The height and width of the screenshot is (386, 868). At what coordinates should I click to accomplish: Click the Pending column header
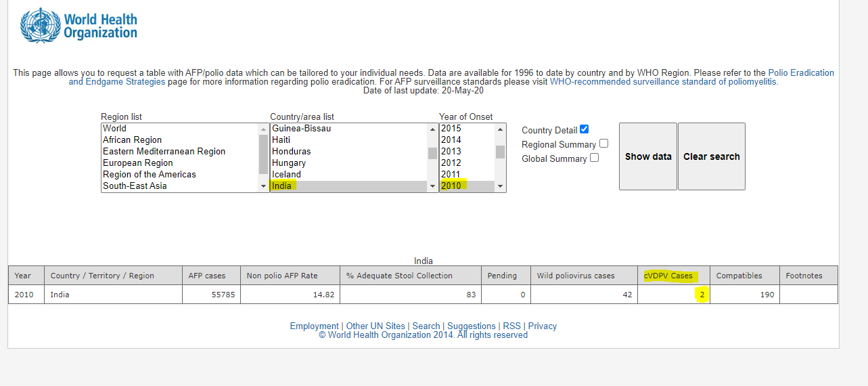(506, 276)
